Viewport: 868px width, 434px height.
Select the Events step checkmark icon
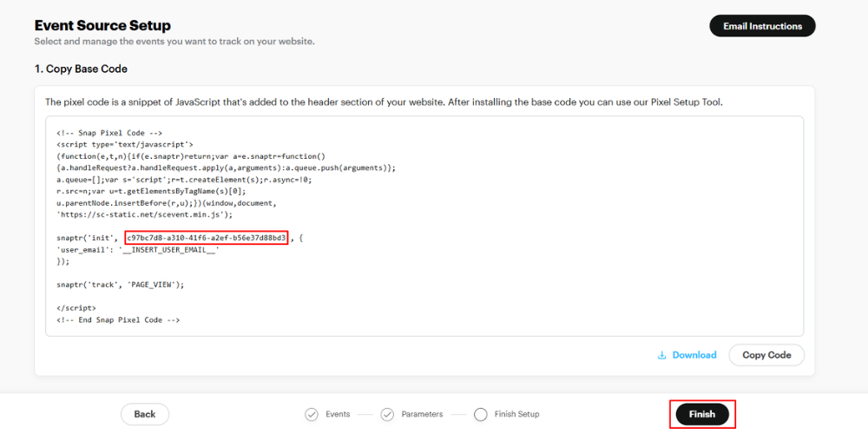[x=312, y=414]
